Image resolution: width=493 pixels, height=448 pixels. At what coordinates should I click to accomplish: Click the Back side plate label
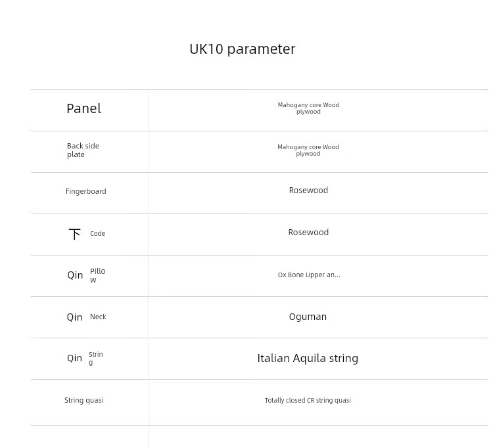tap(83, 150)
